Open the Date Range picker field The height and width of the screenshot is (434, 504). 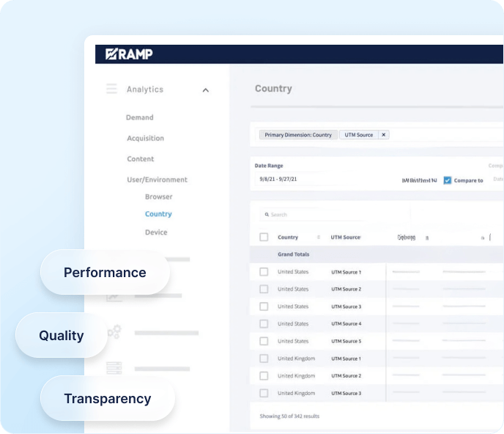(293, 179)
